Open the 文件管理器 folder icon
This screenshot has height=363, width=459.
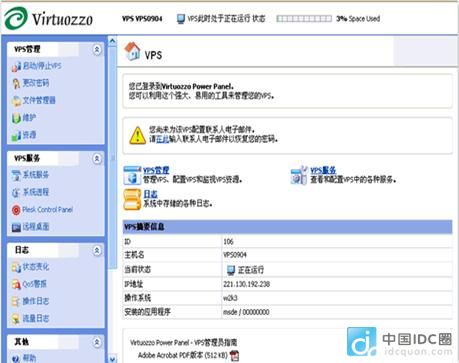click(x=16, y=101)
